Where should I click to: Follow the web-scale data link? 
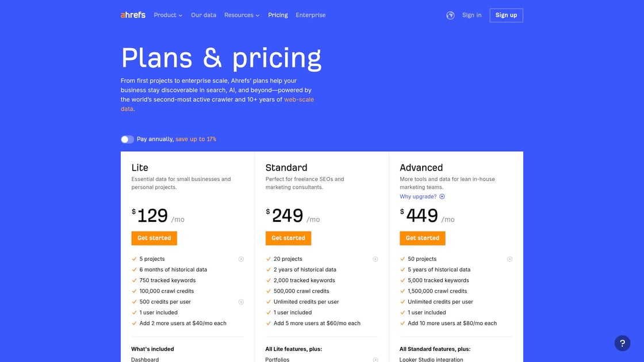tap(298, 99)
